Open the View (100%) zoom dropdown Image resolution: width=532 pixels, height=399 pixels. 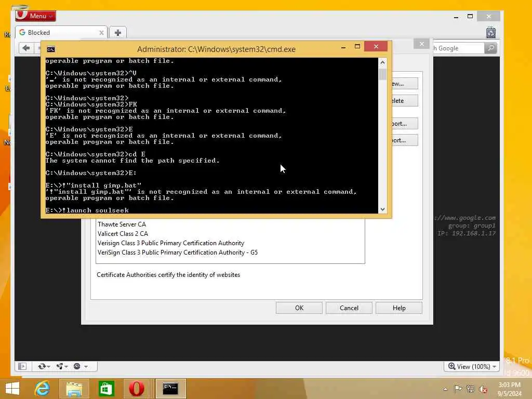[x=472, y=366]
